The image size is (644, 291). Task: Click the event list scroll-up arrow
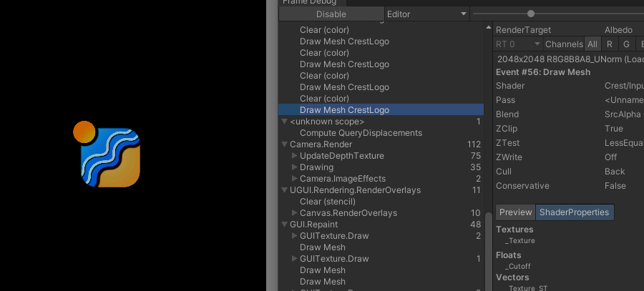tap(488, 27)
